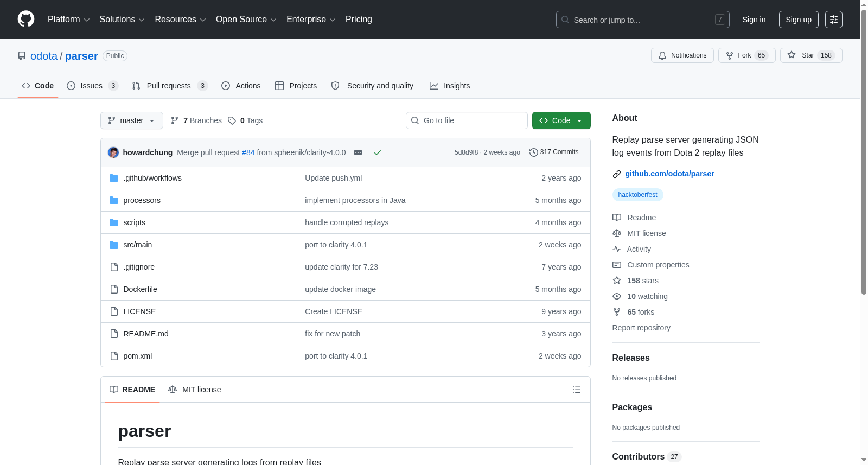
Task: Switch to the Issues tab
Action: (x=92, y=86)
